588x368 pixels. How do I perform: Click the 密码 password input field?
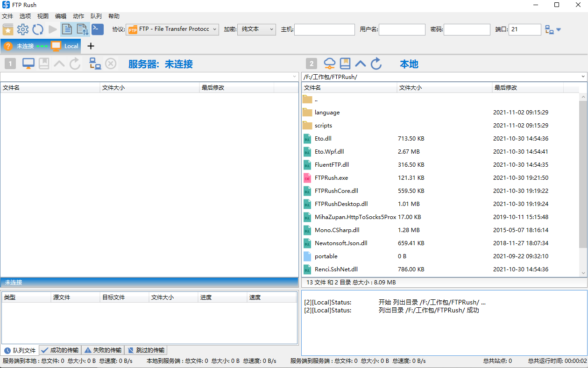click(467, 29)
